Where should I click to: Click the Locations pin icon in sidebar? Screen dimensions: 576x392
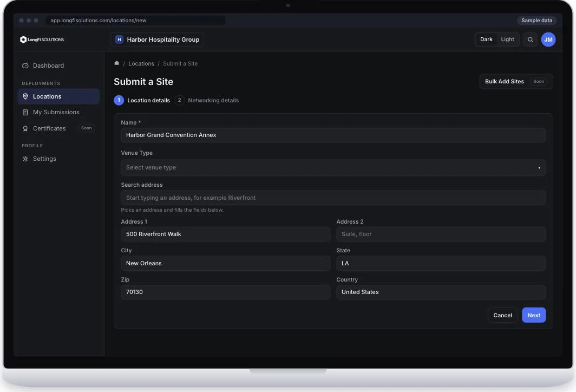[x=25, y=96]
